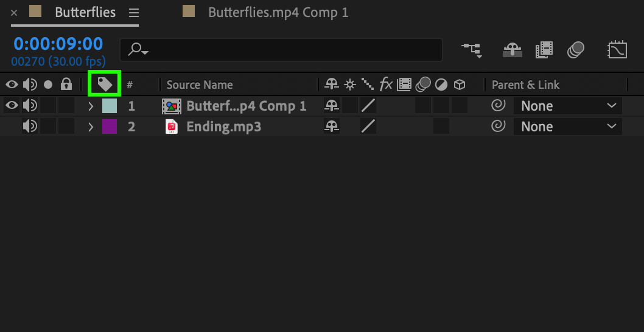Click the current time display 0:00:09:00
This screenshot has height=332, width=644.
click(58, 44)
